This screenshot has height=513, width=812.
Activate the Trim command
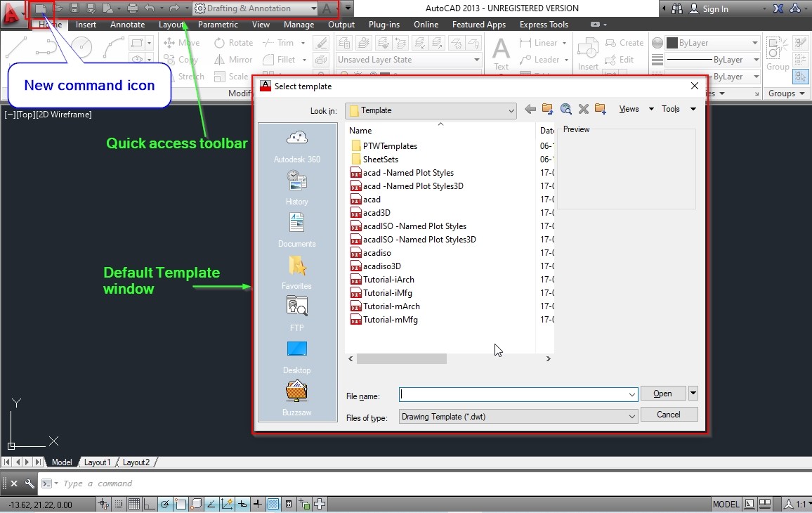coord(284,42)
